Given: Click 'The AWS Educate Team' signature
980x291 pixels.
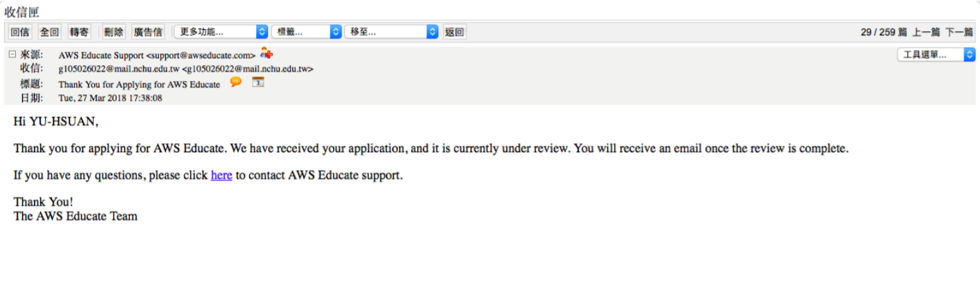Looking at the screenshot, I should [x=76, y=216].
